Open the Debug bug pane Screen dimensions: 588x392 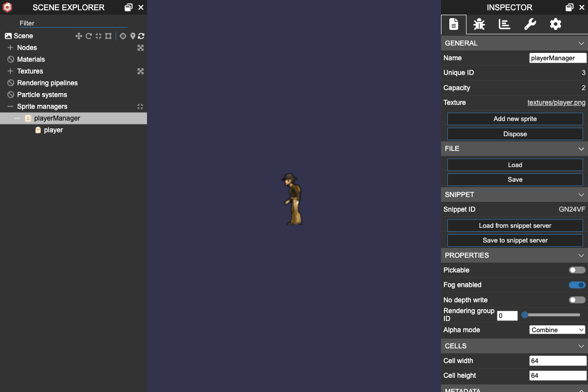[x=479, y=24]
